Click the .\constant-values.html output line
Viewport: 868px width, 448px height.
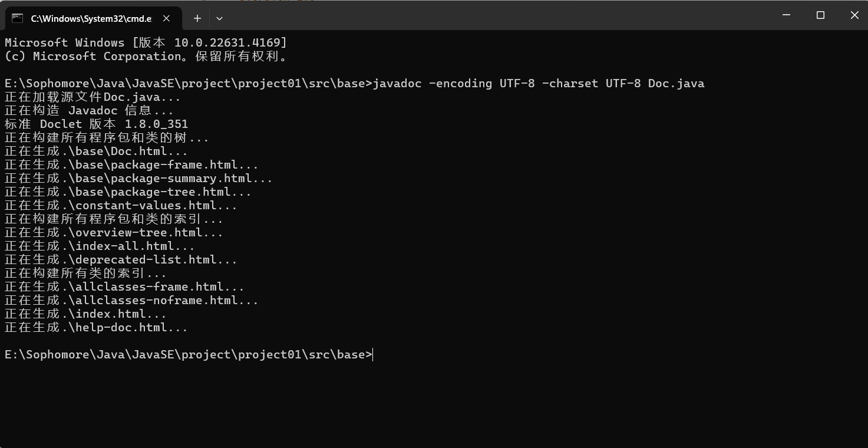[x=121, y=205]
